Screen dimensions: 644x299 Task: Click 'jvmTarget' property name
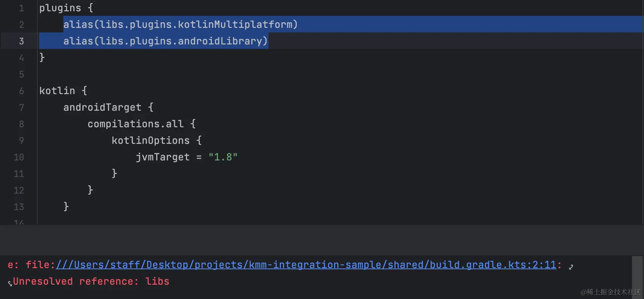[163, 157]
